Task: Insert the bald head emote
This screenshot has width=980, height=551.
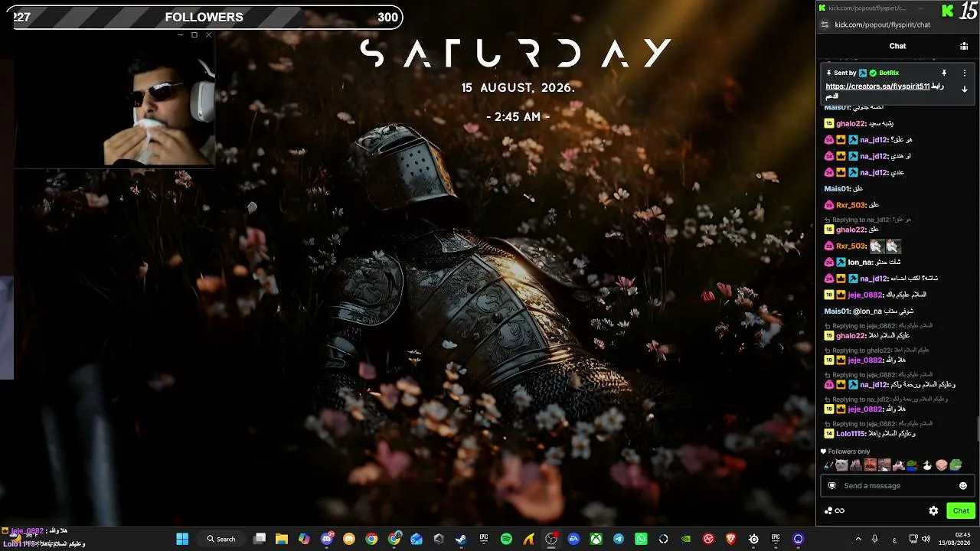Action: (942, 465)
